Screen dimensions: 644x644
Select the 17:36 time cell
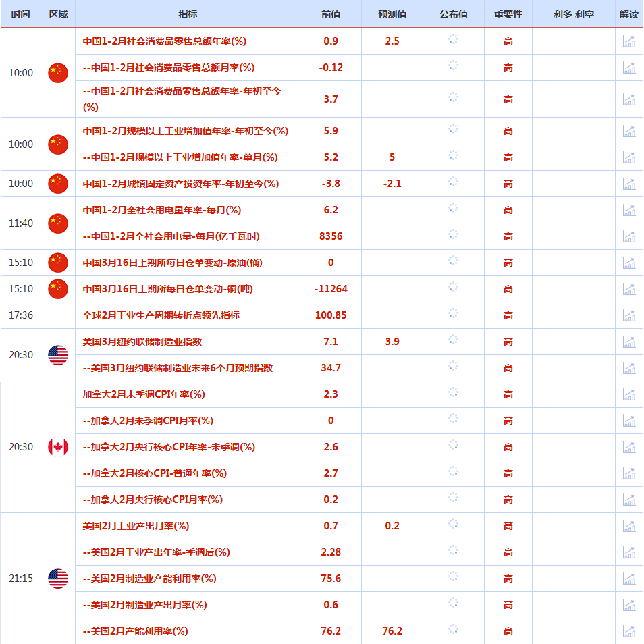20,315
